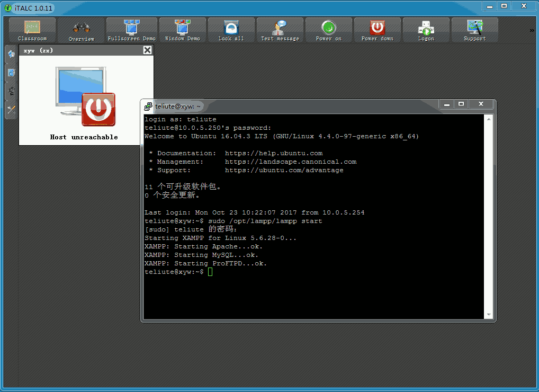Viewport: 539px width, 392px height.
Task: Minimize the iTALC 1.0.11 window
Action: tap(490, 6)
